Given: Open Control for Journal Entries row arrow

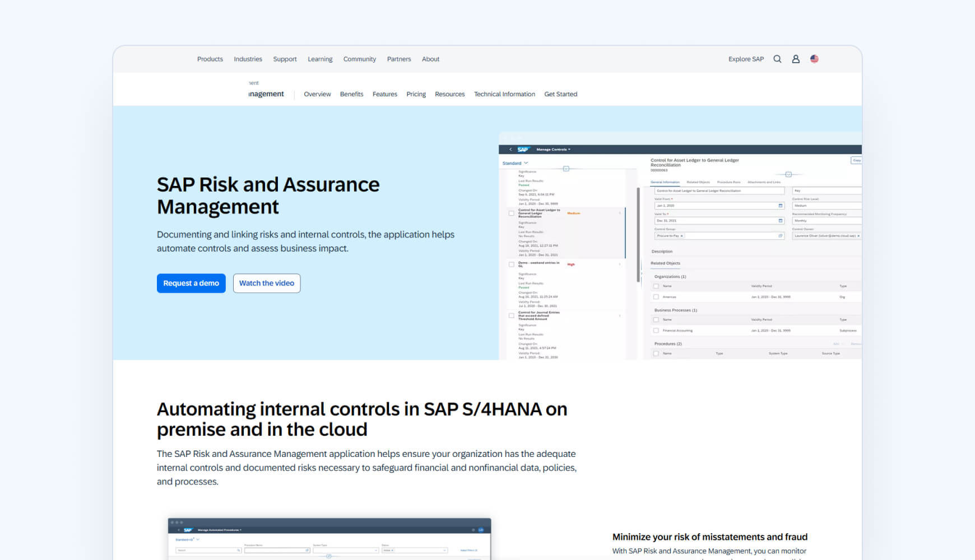Looking at the screenshot, I should [x=620, y=316].
